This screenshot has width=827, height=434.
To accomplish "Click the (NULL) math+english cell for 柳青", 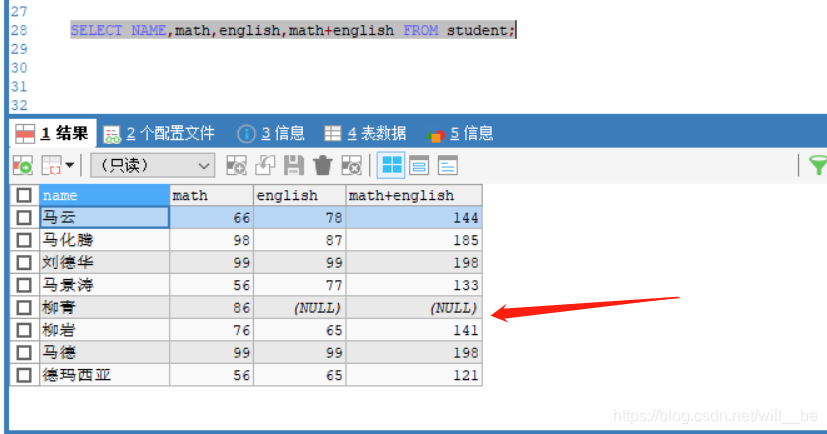I will [414, 307].
